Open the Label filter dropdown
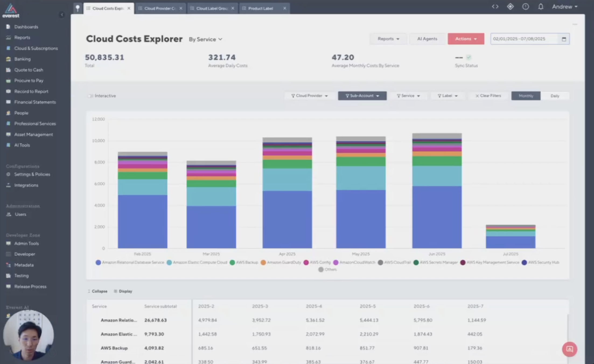594x364 pixels. [x=447, y=96]
